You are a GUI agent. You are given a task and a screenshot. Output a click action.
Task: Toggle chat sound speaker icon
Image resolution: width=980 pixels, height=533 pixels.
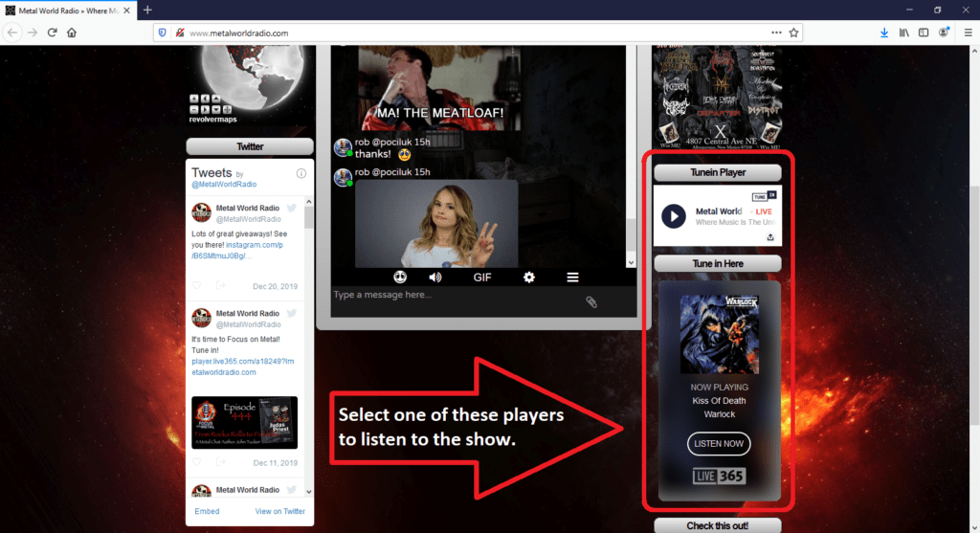pos(435,277)
